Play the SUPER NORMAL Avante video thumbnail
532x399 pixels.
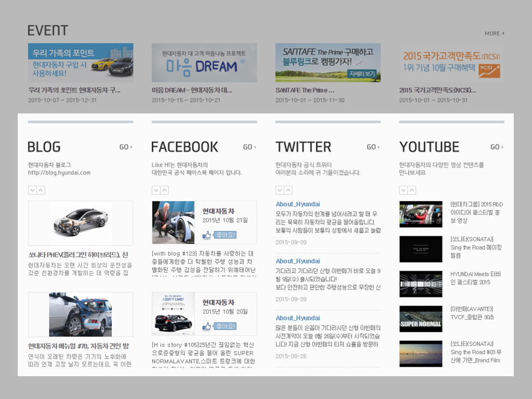(421, 319)
